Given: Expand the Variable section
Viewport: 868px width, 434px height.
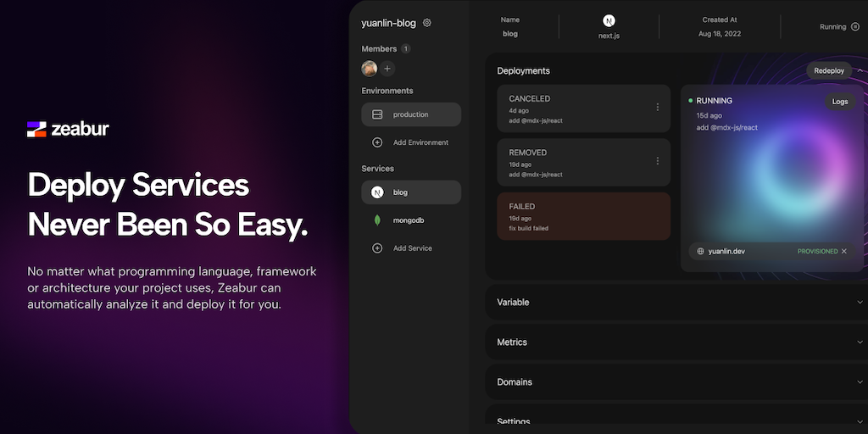Looking at the screenshot, I should (860, 303).
